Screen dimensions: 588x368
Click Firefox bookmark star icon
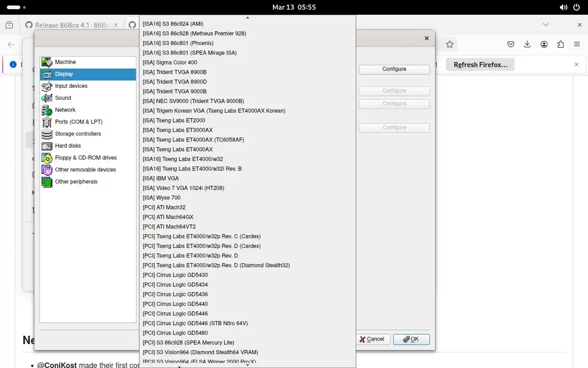[x=450, y=44]
